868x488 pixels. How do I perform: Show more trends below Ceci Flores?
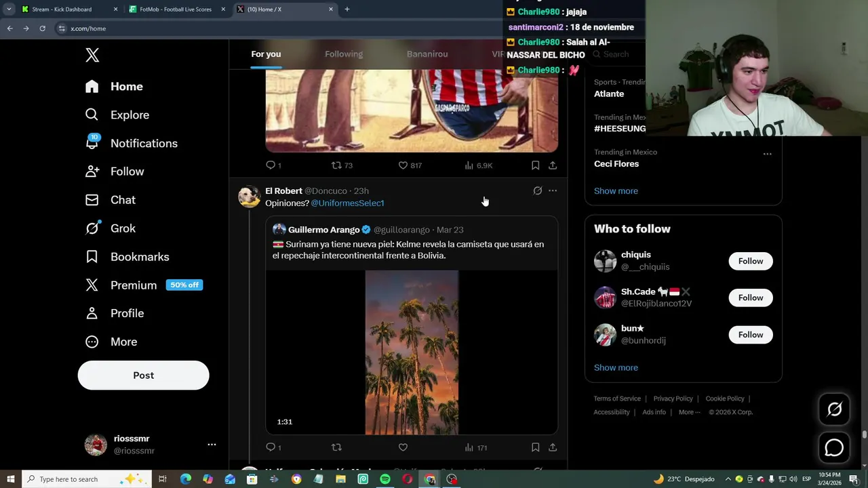[x=616, y=191]
